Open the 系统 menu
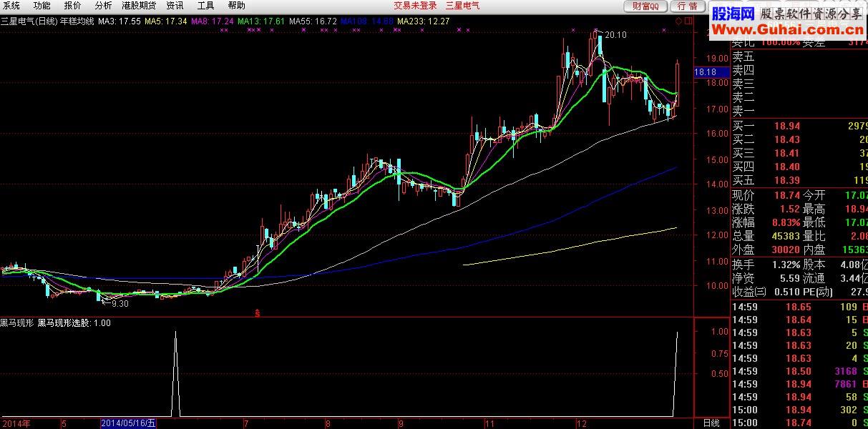 click(11, 6)
